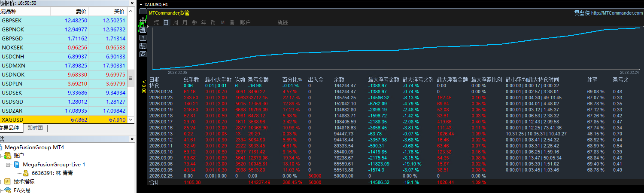Click the 账户 accounts group icon in navigator
The height and width of the screenshot is (193, 644).
pyautogui.click(x=7, y=156)
